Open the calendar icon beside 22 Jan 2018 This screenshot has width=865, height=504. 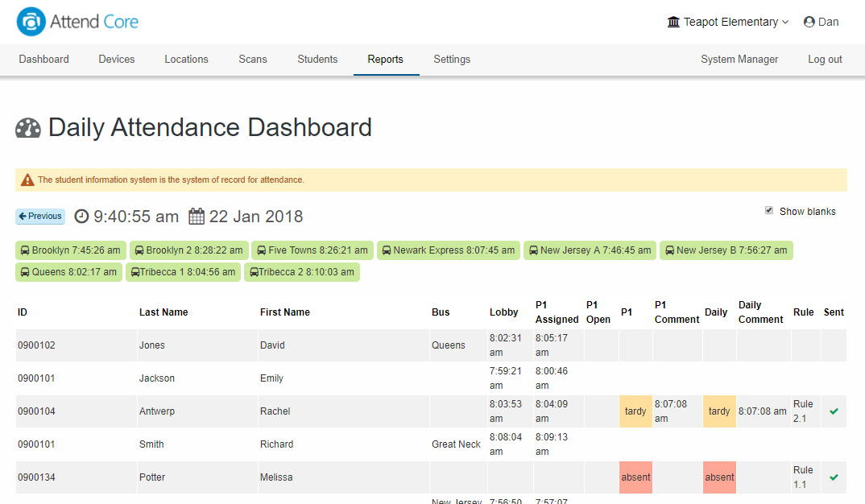coord(197,216)
